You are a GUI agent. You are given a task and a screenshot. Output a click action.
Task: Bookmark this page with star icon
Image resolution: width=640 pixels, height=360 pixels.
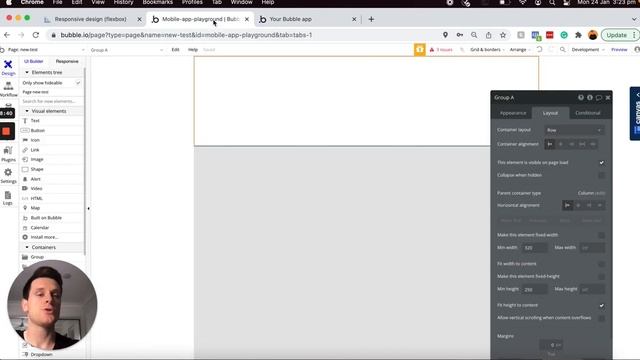(x=503, y=35)
